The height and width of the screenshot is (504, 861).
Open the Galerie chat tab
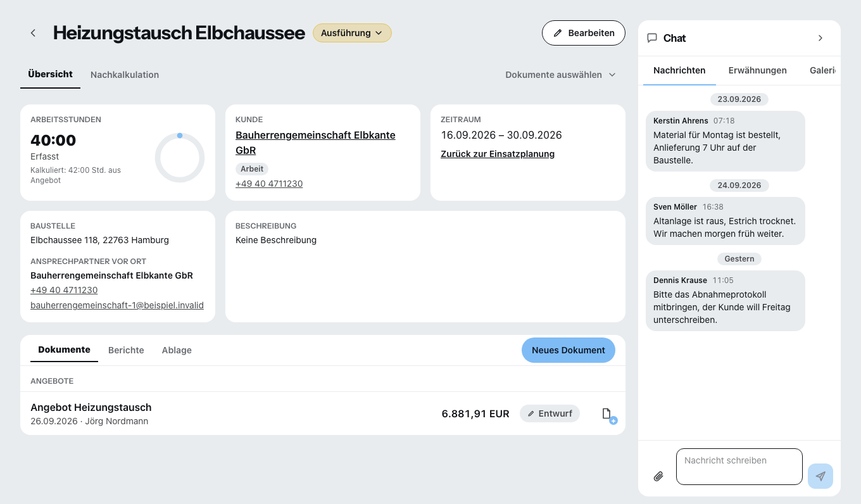click(x=824, y=70)
